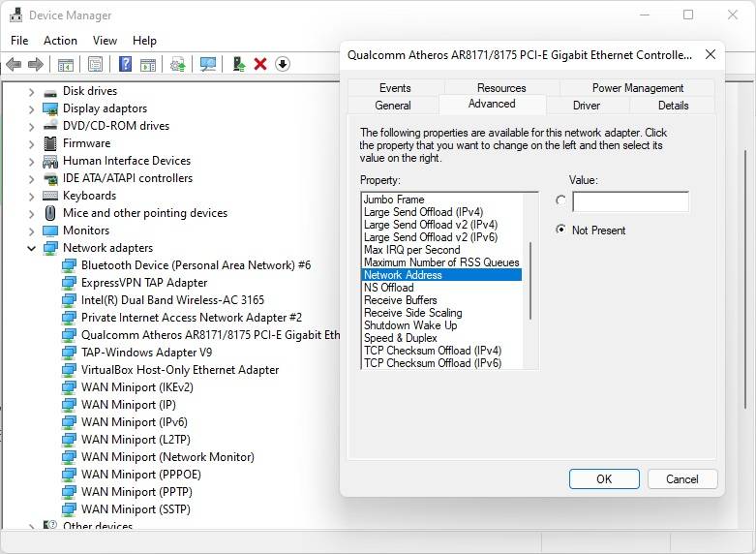Expand the Display adaptors node

pos(31,109)
